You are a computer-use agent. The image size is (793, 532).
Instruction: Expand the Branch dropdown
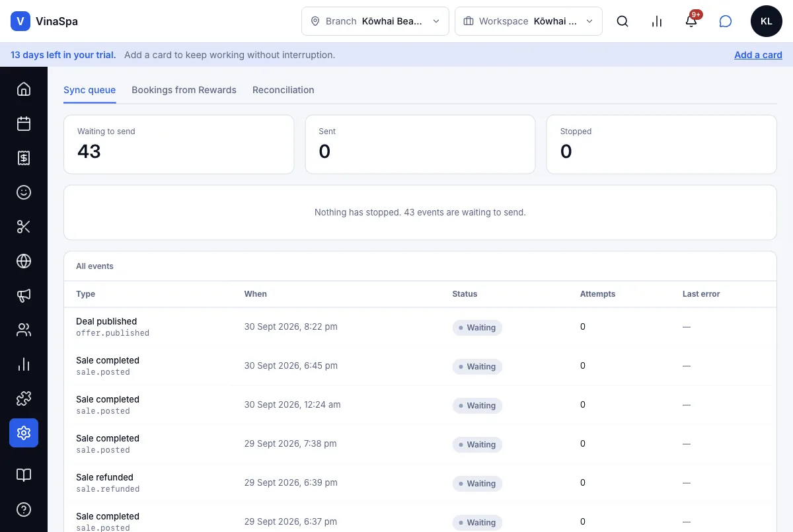pyautogui.click(x=375, y=21)
